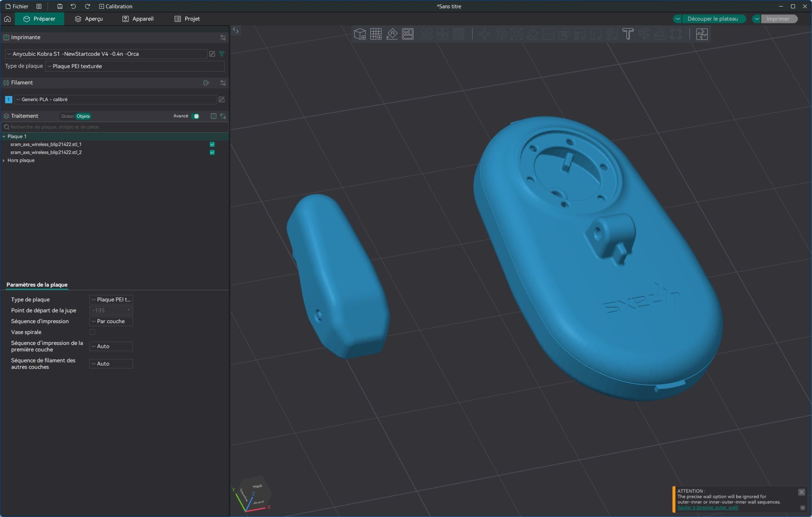
Task: Switch to the Aperçu tab
Action: click(x=89, y=19)
